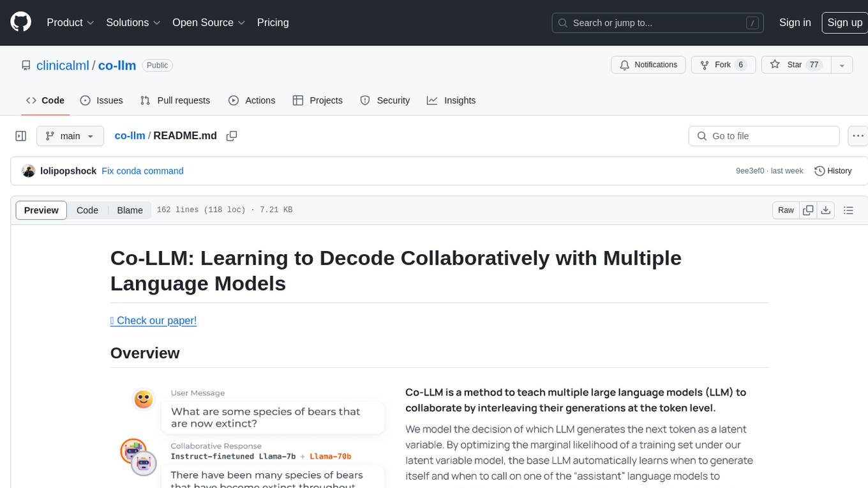Open the clinicalml owner page

click(63, 65)
